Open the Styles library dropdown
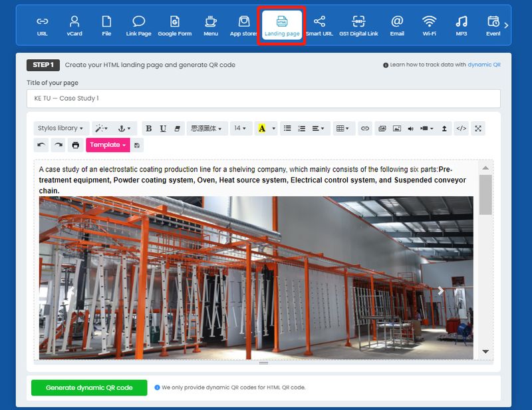532x410 pixels. tap(61, 128)
